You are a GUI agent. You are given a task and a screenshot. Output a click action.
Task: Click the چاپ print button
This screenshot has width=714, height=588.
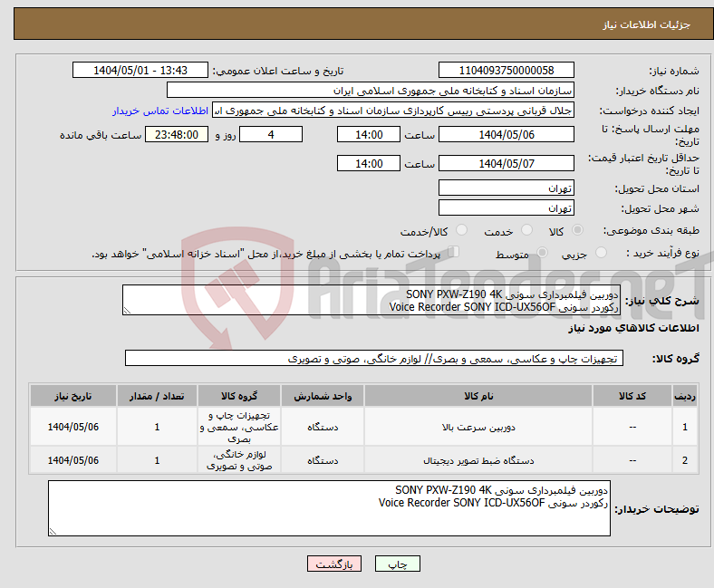tap(398, 564)
